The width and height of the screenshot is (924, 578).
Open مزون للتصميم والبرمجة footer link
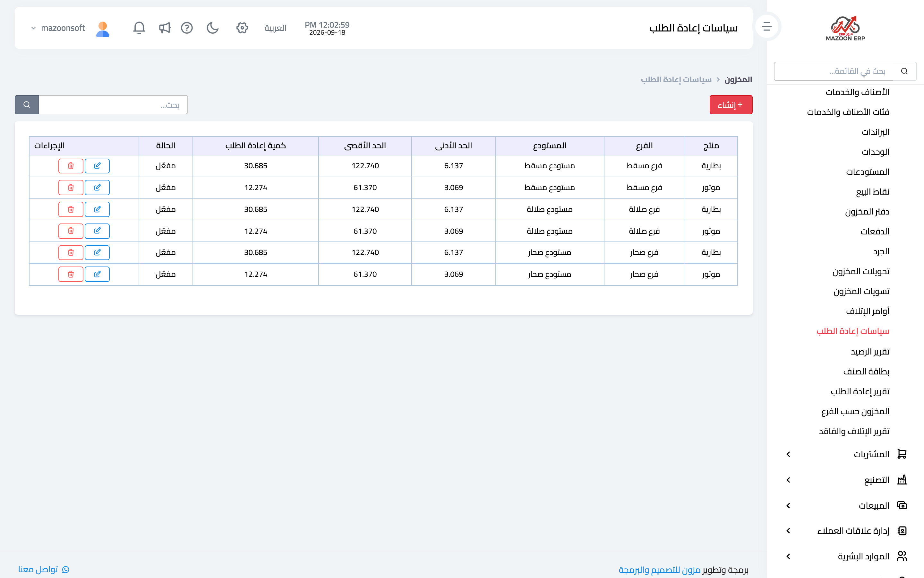coord(659,570)
